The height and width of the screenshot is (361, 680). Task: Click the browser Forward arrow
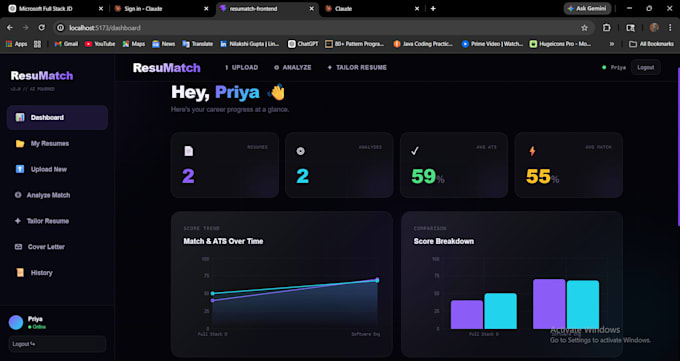pos(26,28)
